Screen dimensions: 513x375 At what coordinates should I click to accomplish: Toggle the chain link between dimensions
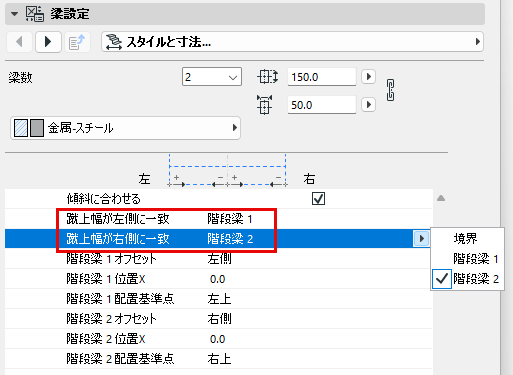click(390, 90)
